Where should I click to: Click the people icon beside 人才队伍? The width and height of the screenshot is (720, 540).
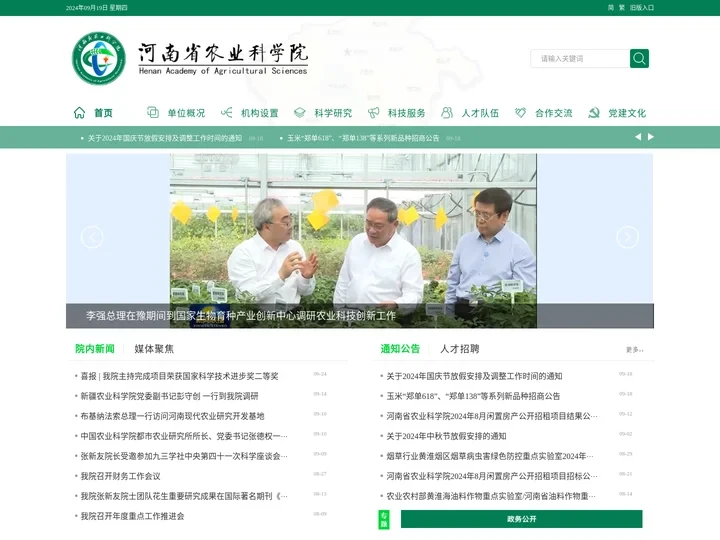pyautogui.click(x=447, y=112)
